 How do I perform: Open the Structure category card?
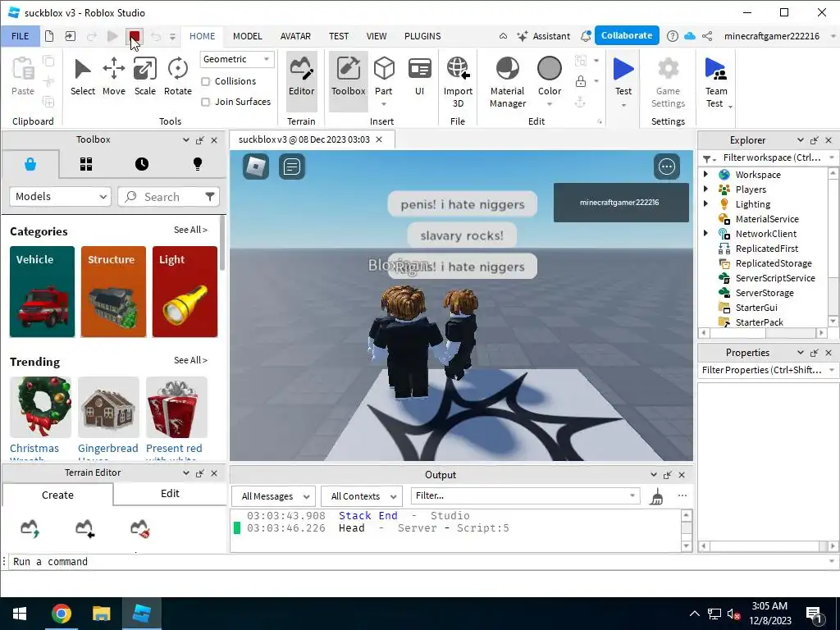pos(113,292)
